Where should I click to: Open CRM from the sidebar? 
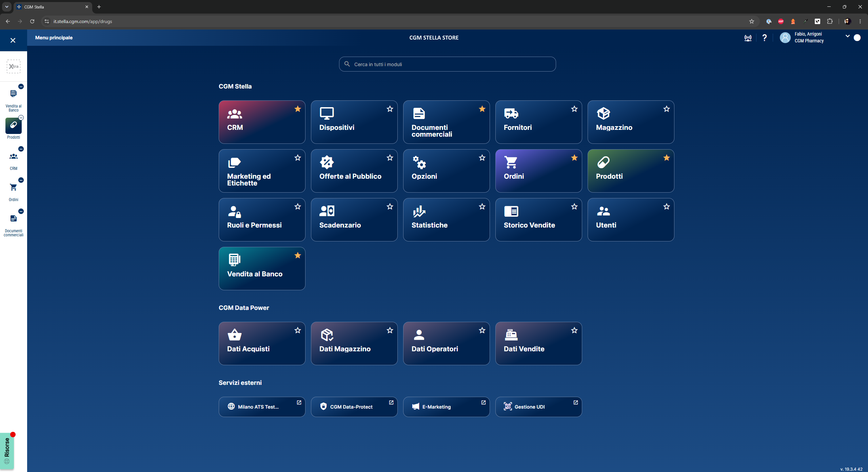14,161
